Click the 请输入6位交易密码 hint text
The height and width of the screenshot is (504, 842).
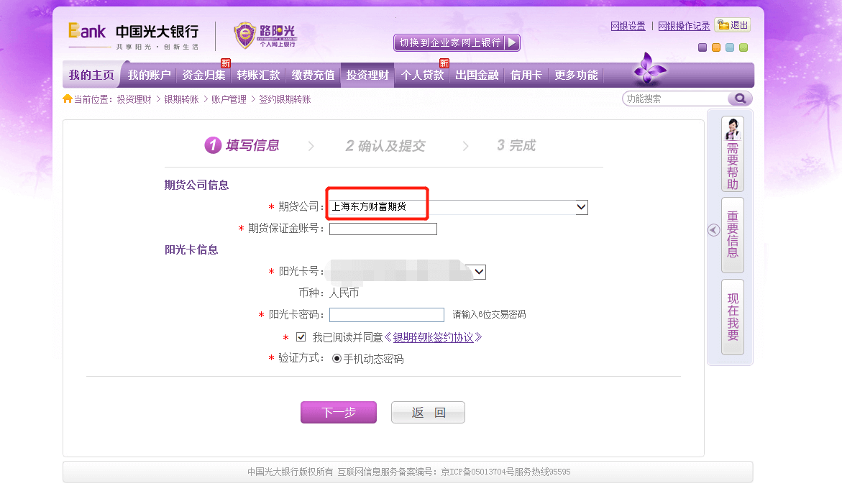(489, 314)
